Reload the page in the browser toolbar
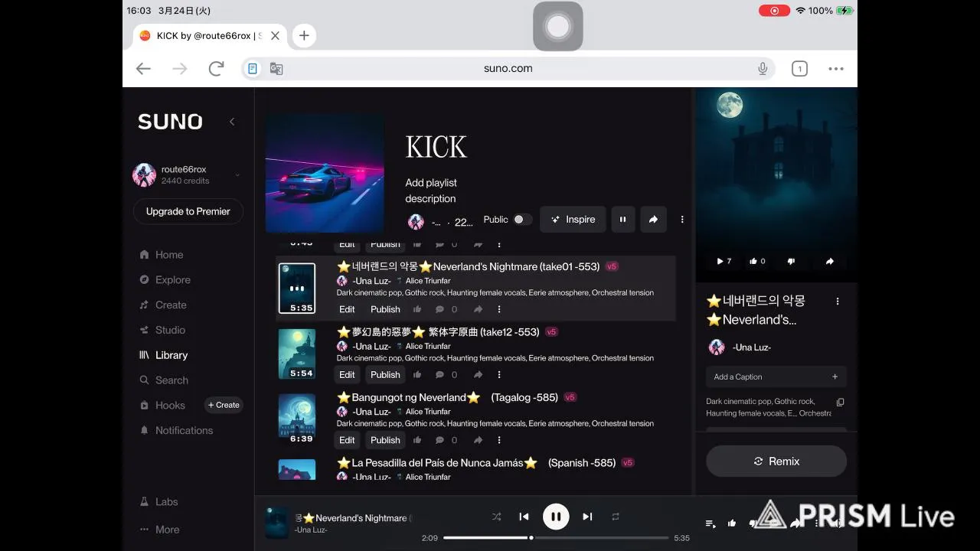 (216, 68)
